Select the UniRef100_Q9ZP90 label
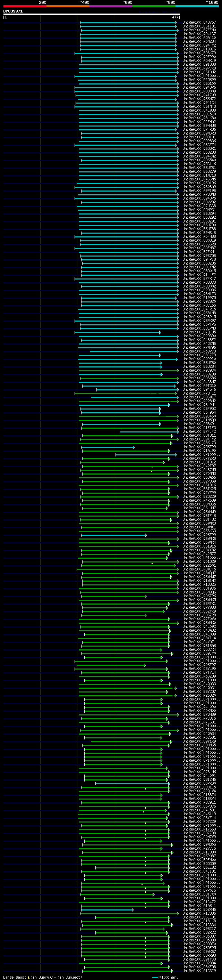This screenshot has height=980, width=222. pos(199,57)
